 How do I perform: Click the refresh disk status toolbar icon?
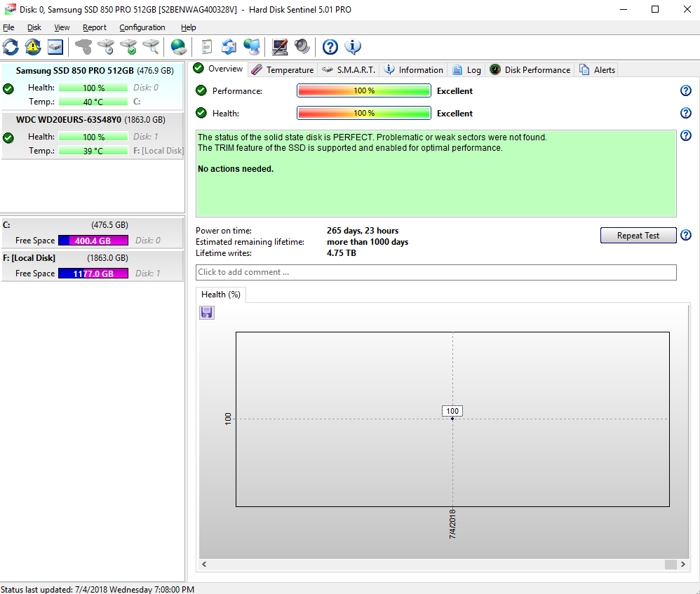click(x=11, y=47)
